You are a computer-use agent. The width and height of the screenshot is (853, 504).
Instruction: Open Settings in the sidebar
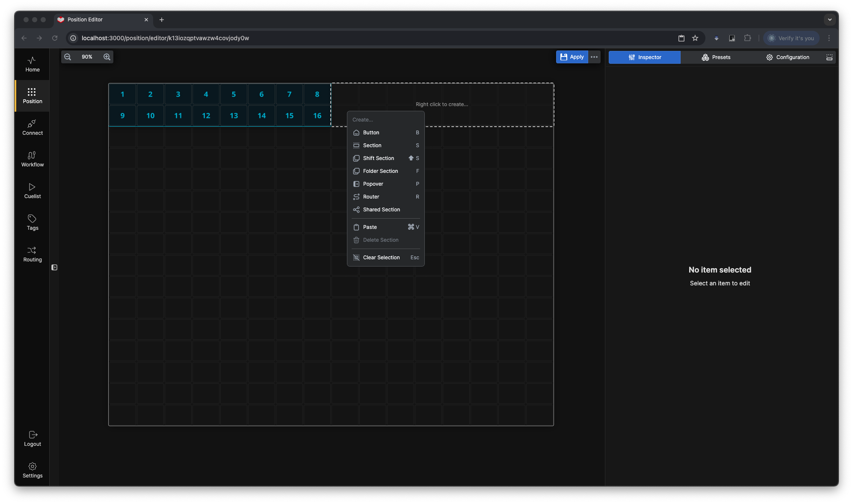[x=32, y=470]
